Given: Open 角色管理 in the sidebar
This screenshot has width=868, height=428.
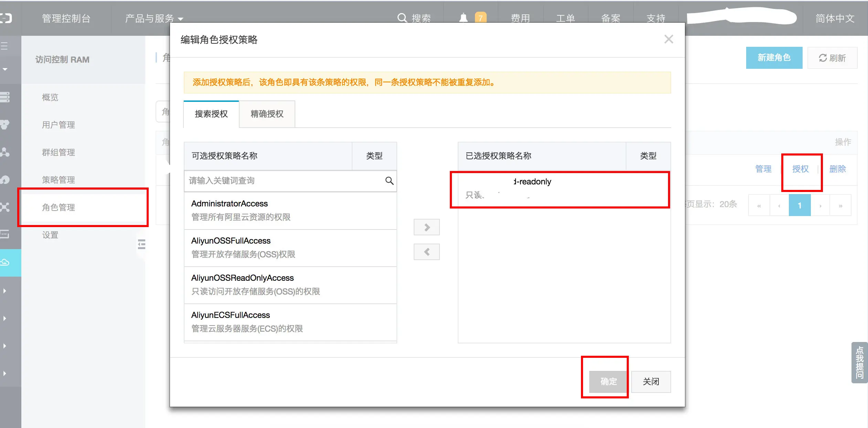Looking at the screenshot, I should [59, 207].
